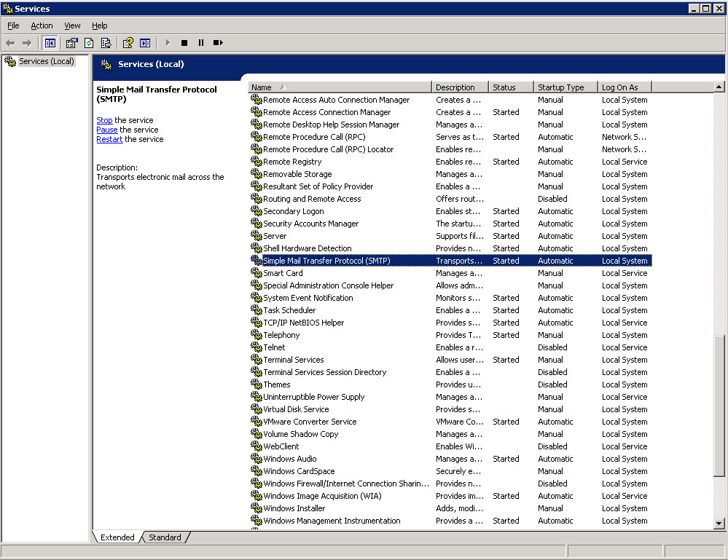
Task: Click the vertical scrollbar thumb
Action: [719, 406]
